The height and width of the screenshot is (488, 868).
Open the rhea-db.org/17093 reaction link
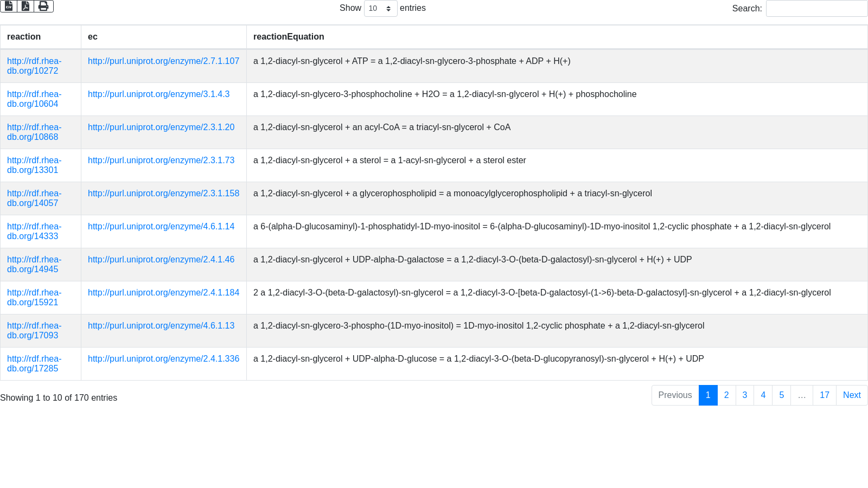point(34,331)
